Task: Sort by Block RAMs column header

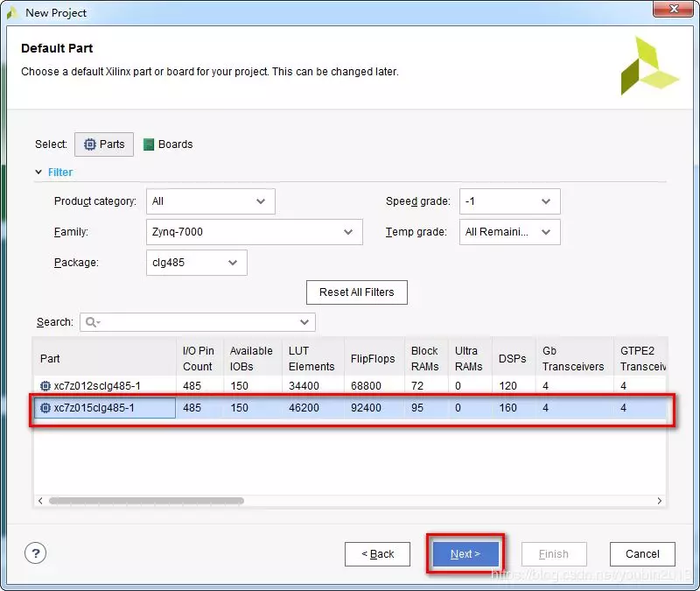Action: pyautogui.click(x=426, y=359)
